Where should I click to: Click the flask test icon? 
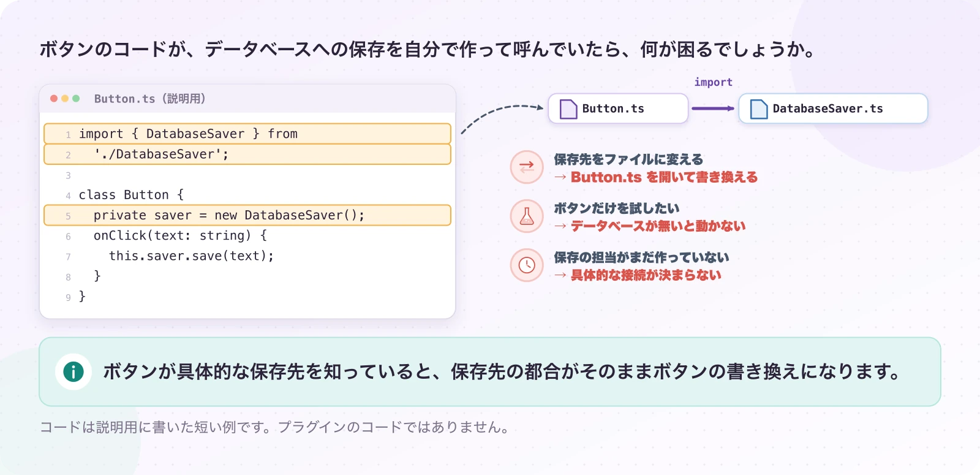pyautogui.click(x=527, y=216)
